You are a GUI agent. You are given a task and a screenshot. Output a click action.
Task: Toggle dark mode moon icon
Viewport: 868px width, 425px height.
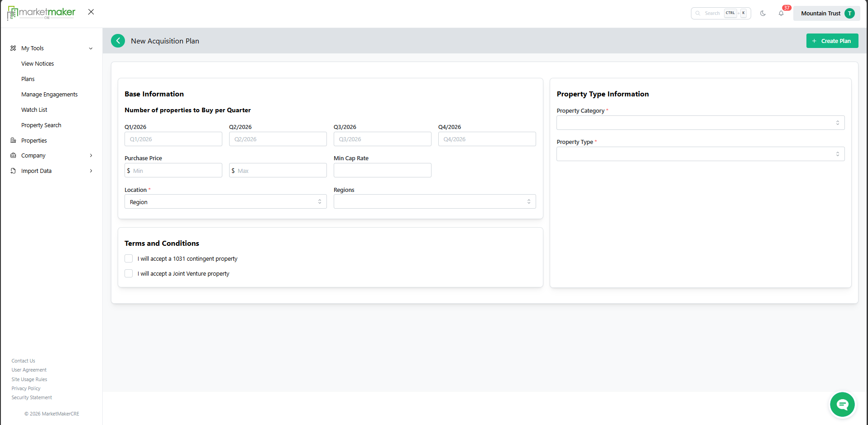[763, 13]
